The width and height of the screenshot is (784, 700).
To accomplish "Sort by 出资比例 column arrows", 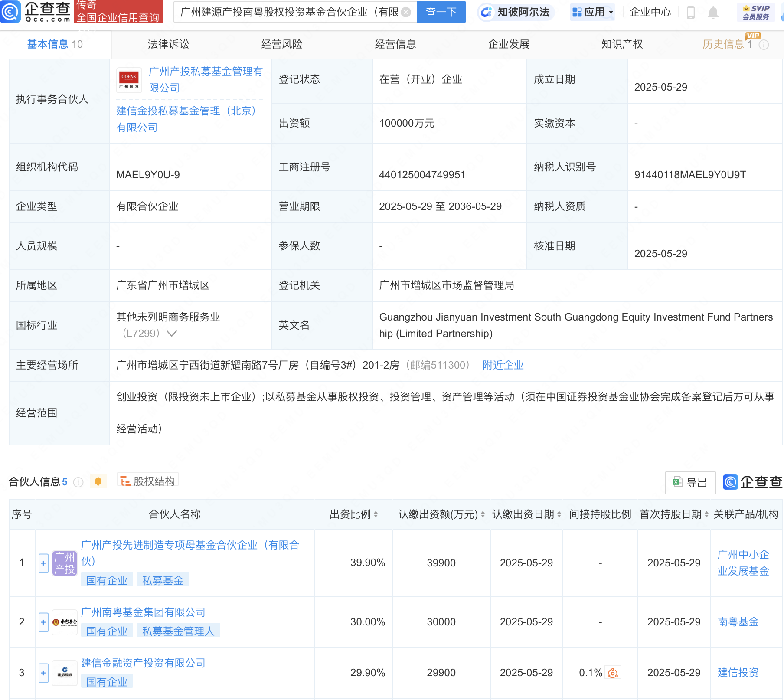I will [x=376, y=514].
